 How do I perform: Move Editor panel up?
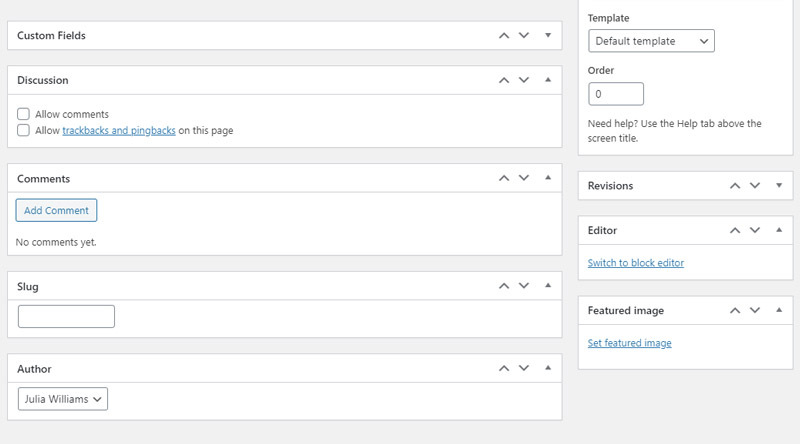(x=735, y=231)
